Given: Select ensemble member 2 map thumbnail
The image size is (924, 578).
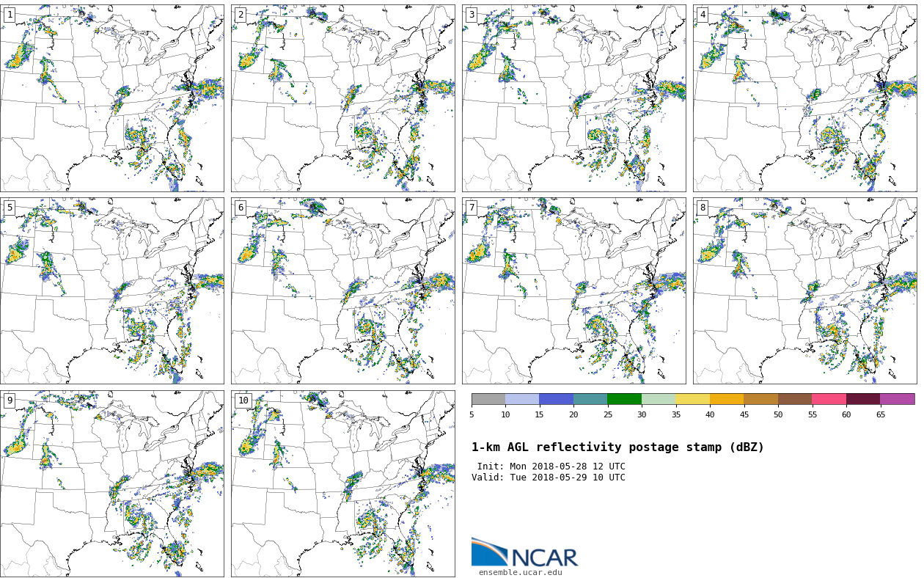Looking at the screenshot, I should pyautogui.click(x=343, y=98).
